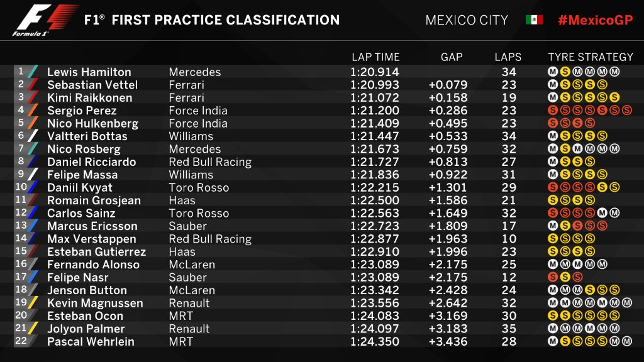
Task: Click the white medium tyre icon in Ericsson's row
Action: click(x=552, y=226)
